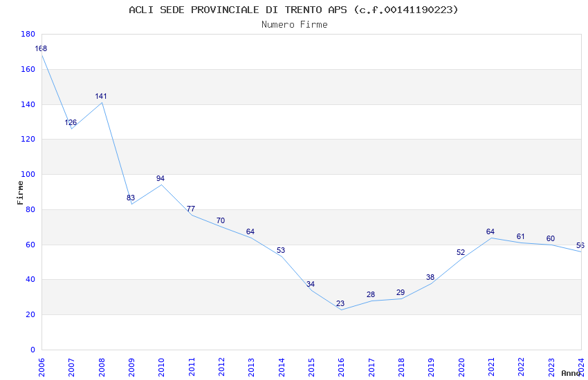The height and width of the screenshot is (380, 588).
Task: Click data label 29 for 2018
Action: (x=401, y=292)
